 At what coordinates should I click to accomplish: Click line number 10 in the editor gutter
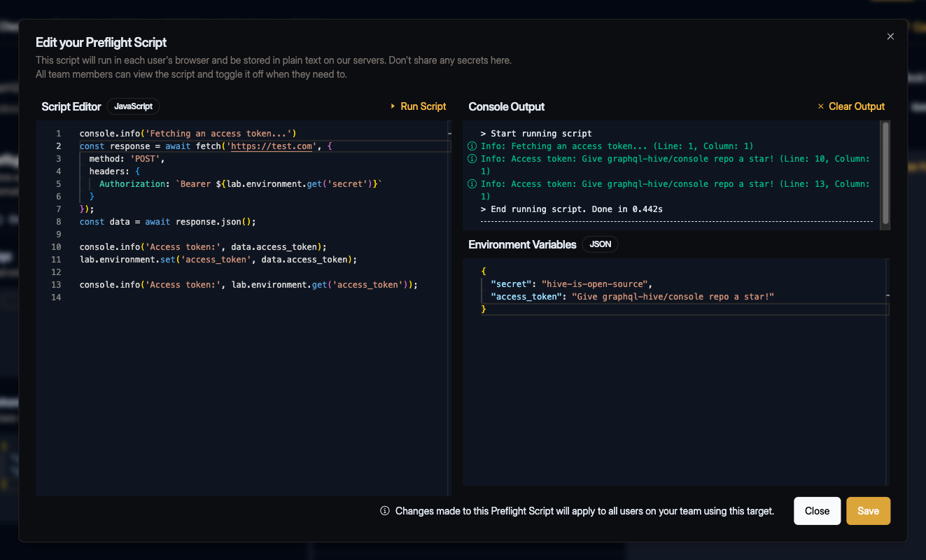tap(56, 246)
